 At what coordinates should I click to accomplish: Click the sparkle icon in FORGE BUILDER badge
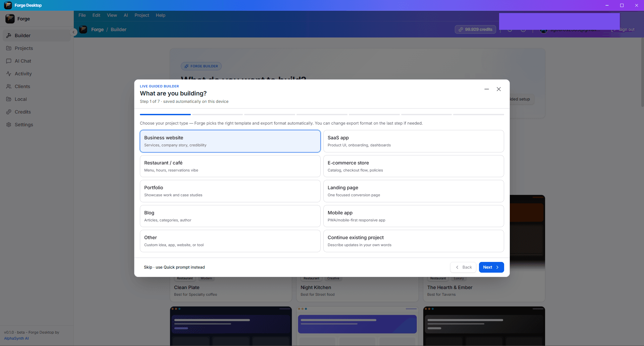pos(186,66)
